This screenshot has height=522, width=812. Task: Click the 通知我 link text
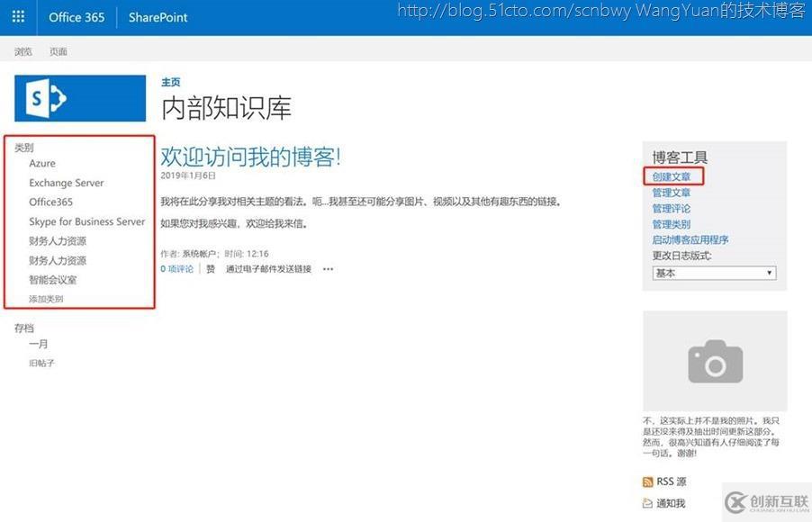pos(671,503)
